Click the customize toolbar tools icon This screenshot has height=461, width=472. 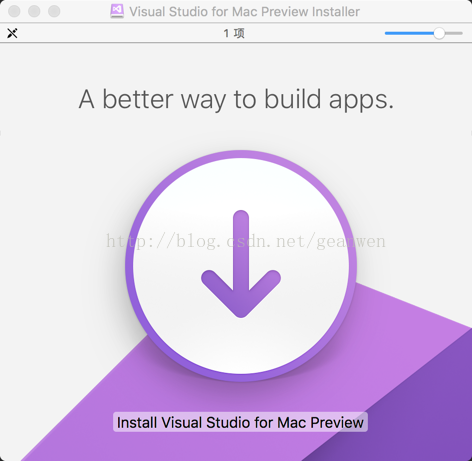click(12, 33)
